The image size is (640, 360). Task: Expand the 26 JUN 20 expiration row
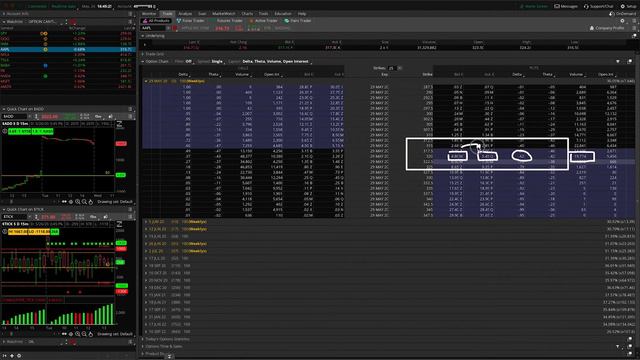coord(146,244)
